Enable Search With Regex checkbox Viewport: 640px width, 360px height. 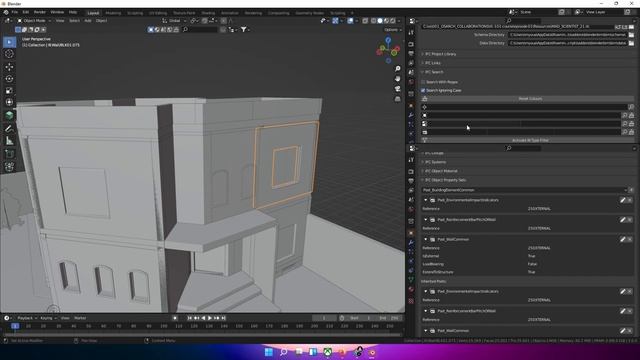click(x=423, y=82)
